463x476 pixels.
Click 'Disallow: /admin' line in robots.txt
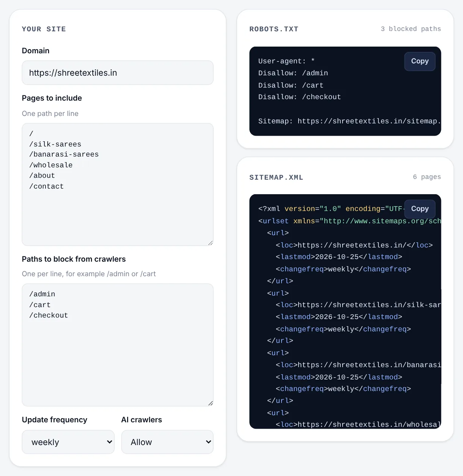pos(293,73)
